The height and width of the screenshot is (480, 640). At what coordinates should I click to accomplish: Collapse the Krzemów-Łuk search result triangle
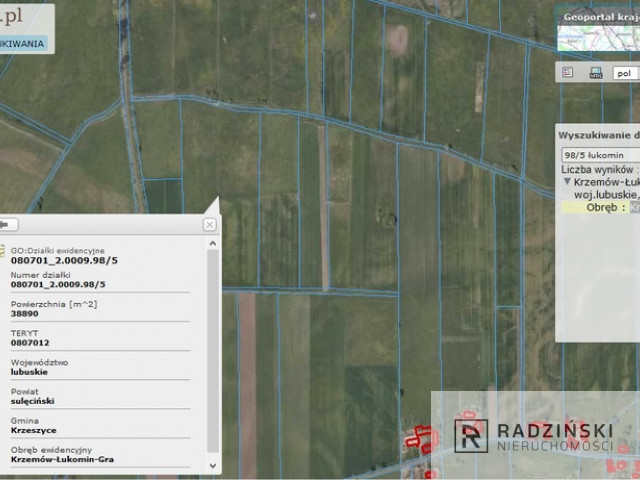pos(567,181)
